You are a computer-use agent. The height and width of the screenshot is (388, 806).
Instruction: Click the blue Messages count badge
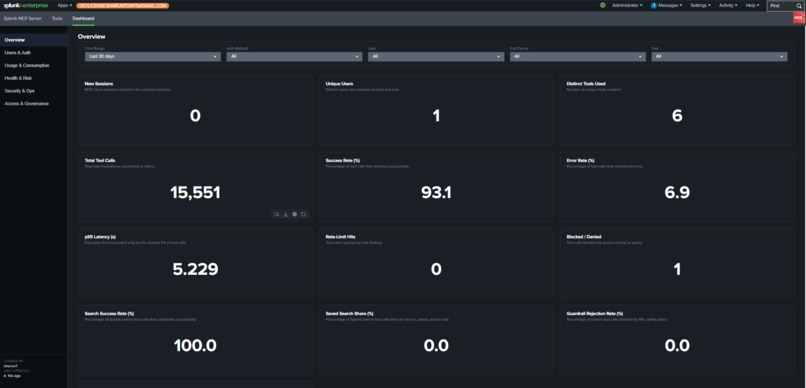(x=653, y=5)
